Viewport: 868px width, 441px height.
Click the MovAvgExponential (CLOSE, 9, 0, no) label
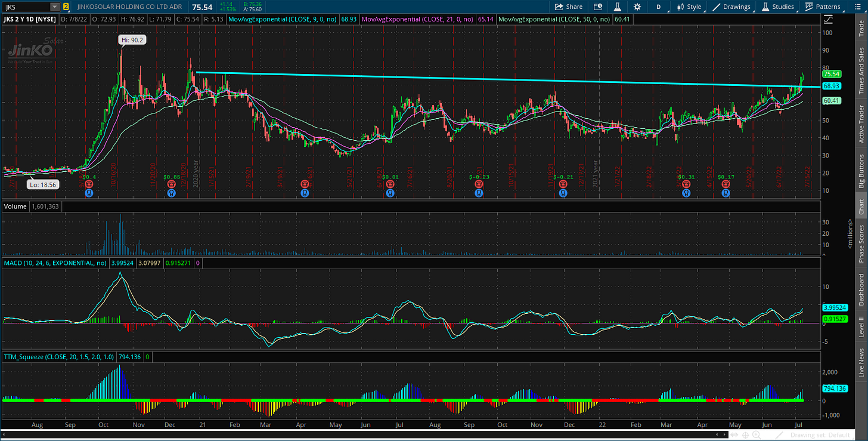coord(284,19)
